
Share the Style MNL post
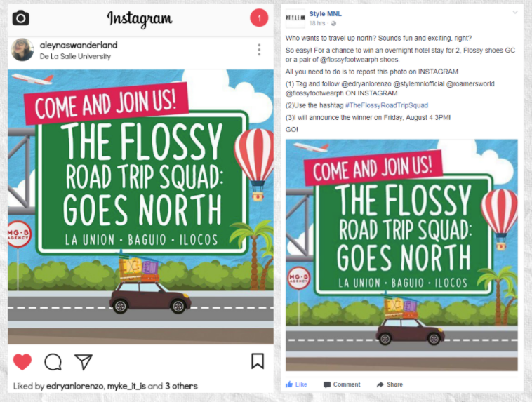coord(390,384)
